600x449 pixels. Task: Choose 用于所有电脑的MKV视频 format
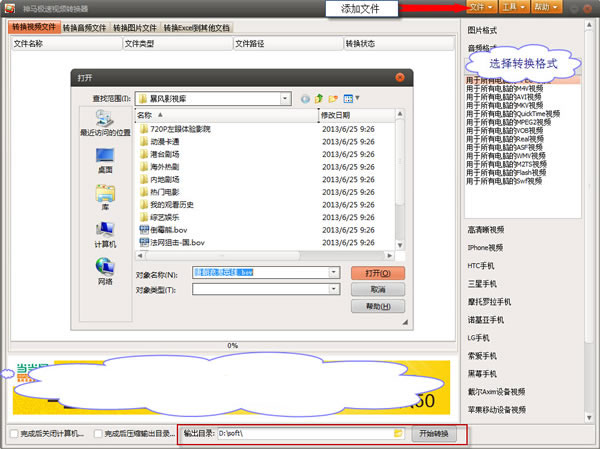pos(504,105)
